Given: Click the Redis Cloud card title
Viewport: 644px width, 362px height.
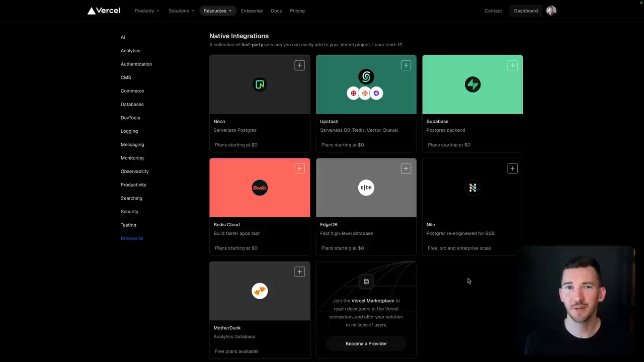Looking at the screenshot, I should tap(226, 225).
